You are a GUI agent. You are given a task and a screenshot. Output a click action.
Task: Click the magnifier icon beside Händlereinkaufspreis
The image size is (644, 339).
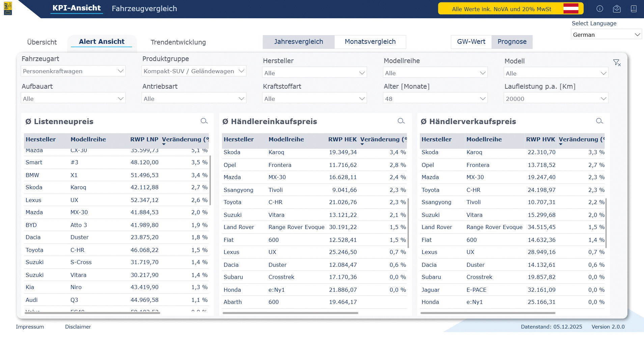pyautogui.click(x=401, y=121)
